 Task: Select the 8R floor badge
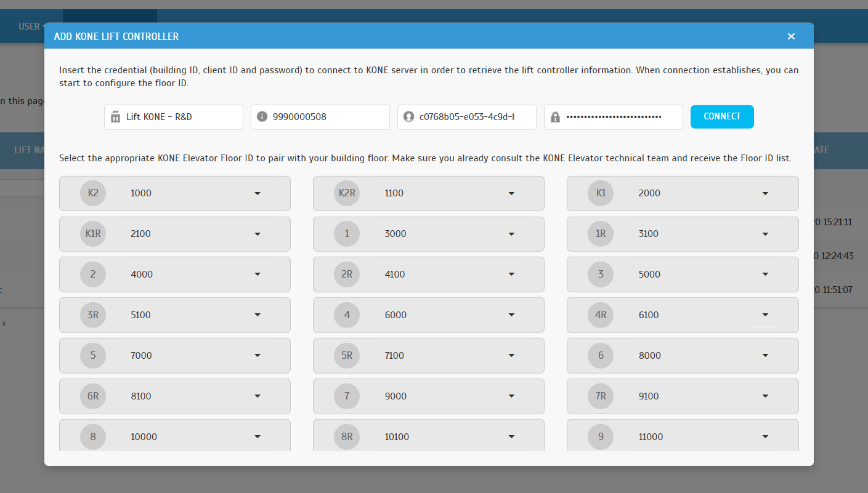click(x=347, y=437)
